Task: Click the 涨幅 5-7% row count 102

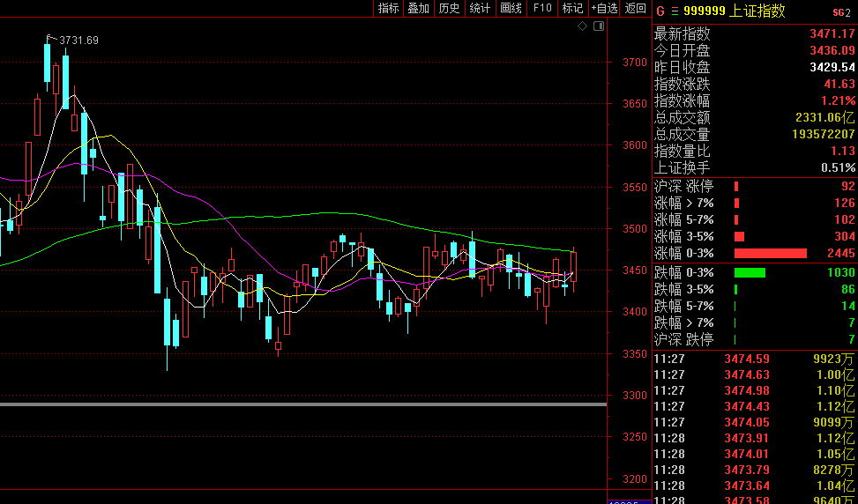Action: click(x=845, y=219)
